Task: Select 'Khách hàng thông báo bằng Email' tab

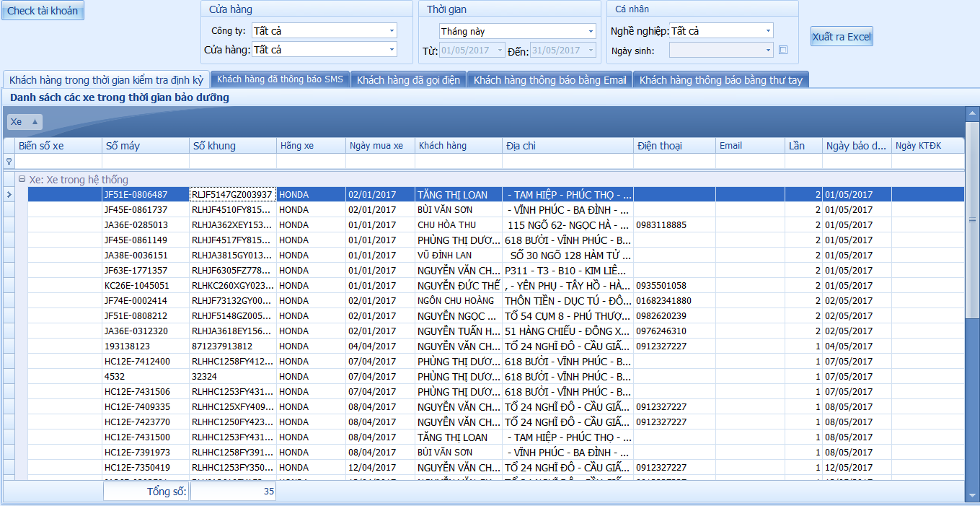Action: click(549, 80)
